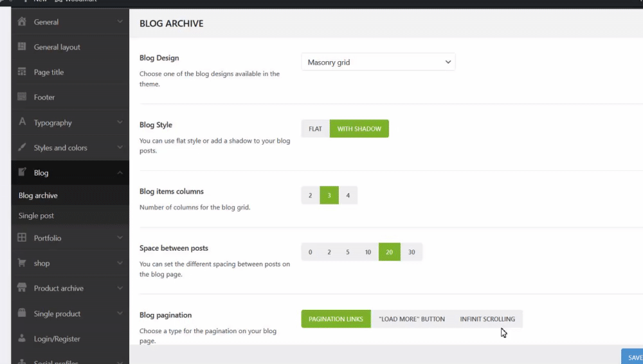This screenshot has height=364, width=643.
Task: Click the Blog pagination setting label
Action: click(x=165, y=314)
